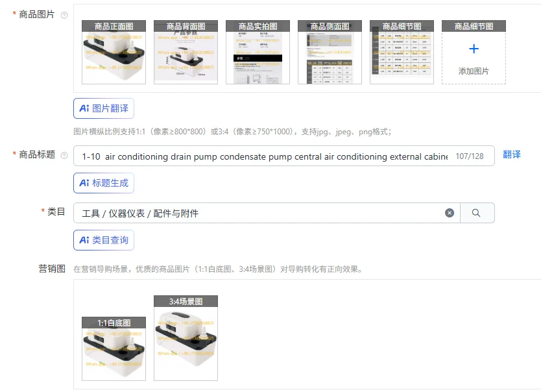The width and height of the screenshot is (541, 392).
Task: Click the 类目 field label
Action: [56, 212]
